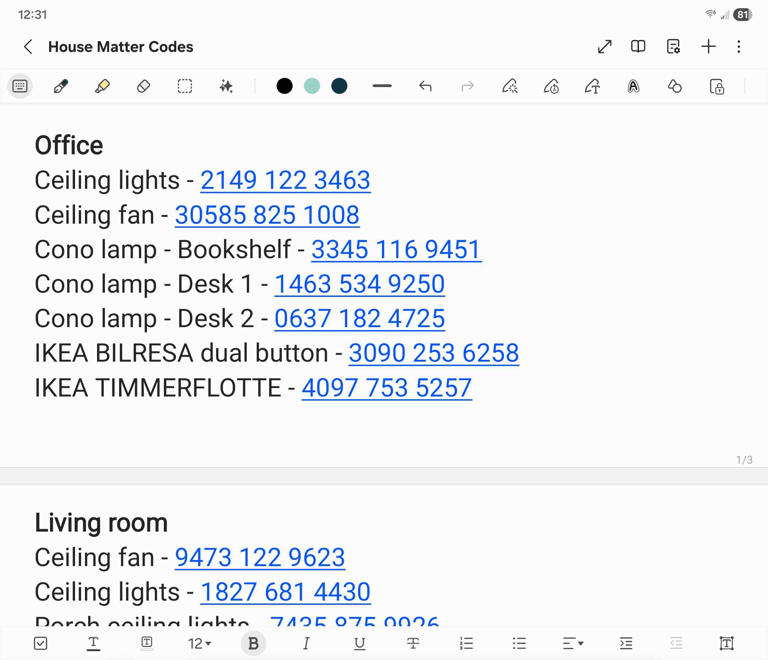Toggle underline formatting
Screen dimensions: 768x660
tap(359, 643)
